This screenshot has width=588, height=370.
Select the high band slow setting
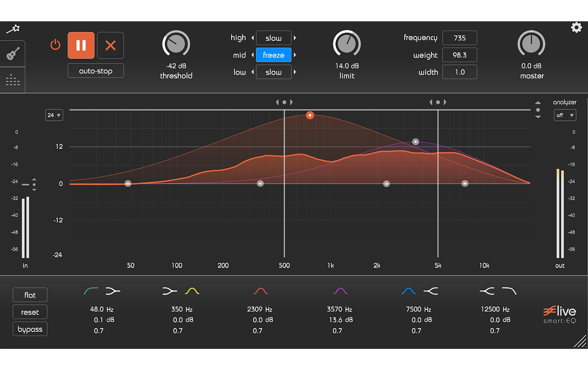point(273,38)
